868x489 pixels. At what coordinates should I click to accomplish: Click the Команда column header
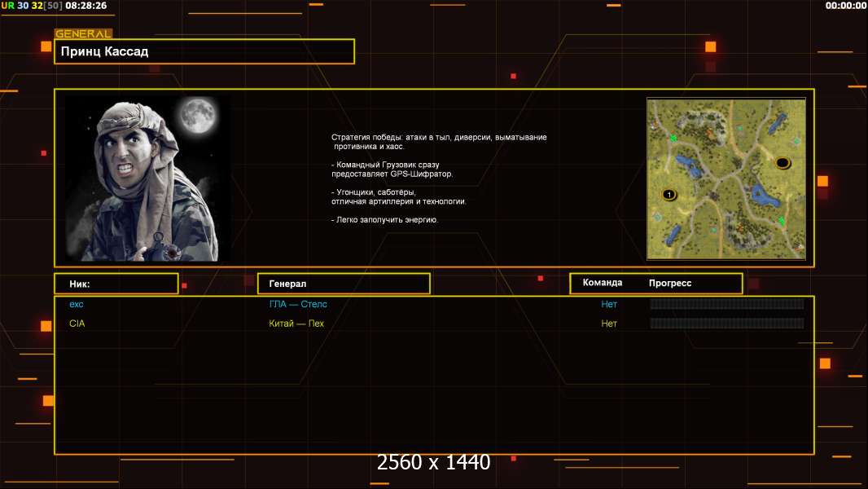click(603, 283)
